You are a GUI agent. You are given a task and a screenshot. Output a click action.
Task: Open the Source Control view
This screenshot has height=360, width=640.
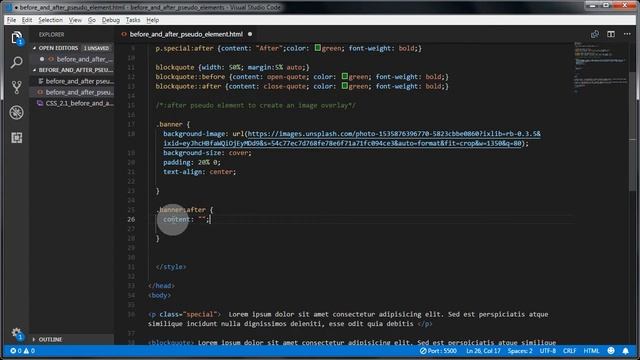coord(16,87)
